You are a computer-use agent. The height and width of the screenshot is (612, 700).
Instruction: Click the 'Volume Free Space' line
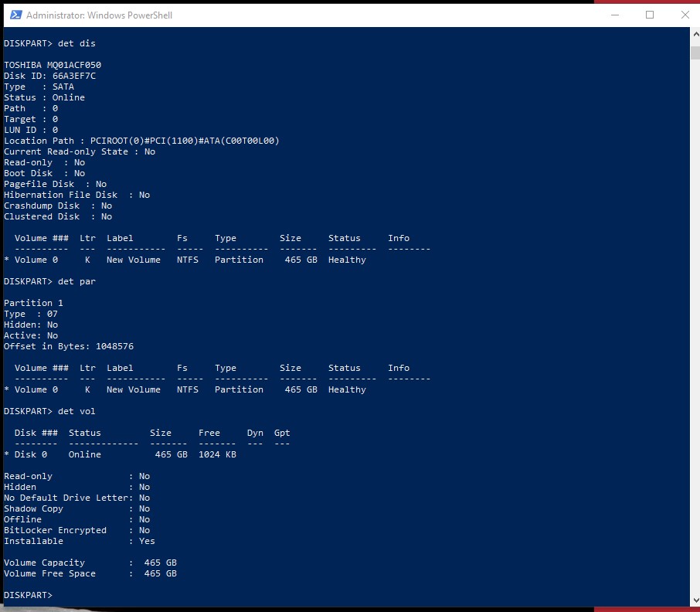(x=90, y=573)
